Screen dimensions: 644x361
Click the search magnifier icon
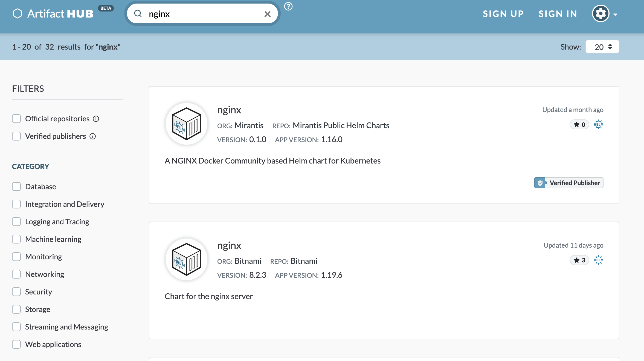[x=138, y=13]
